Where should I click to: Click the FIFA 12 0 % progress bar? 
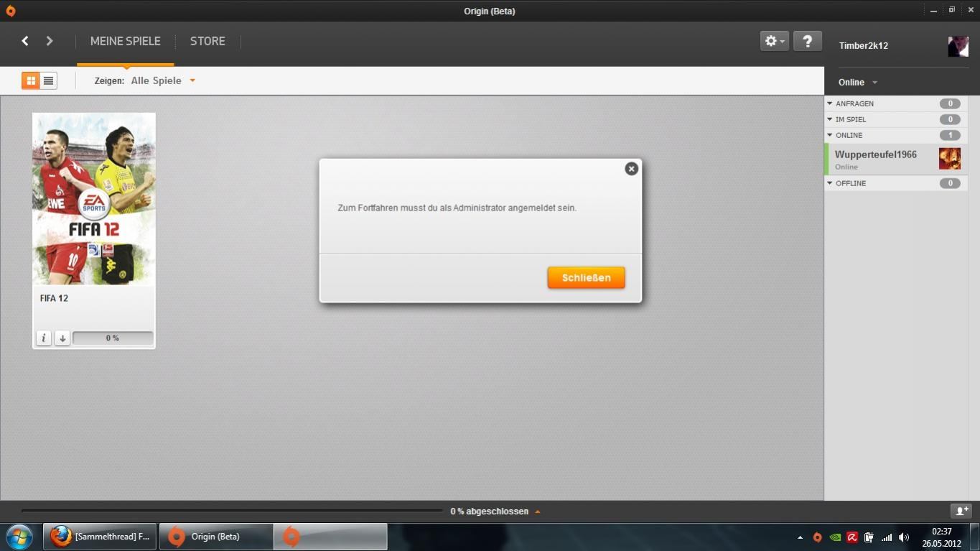(x=113, y=338)
